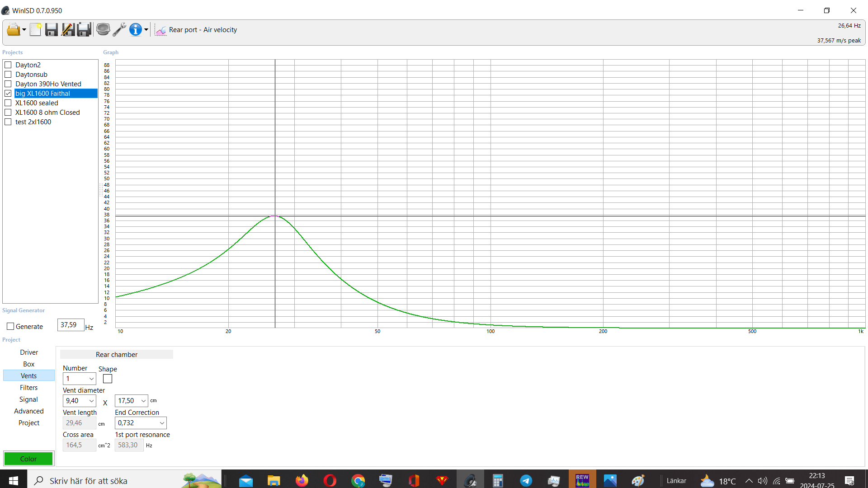Save the current project
Screen dimensions: 868x488
coord(52,30)
